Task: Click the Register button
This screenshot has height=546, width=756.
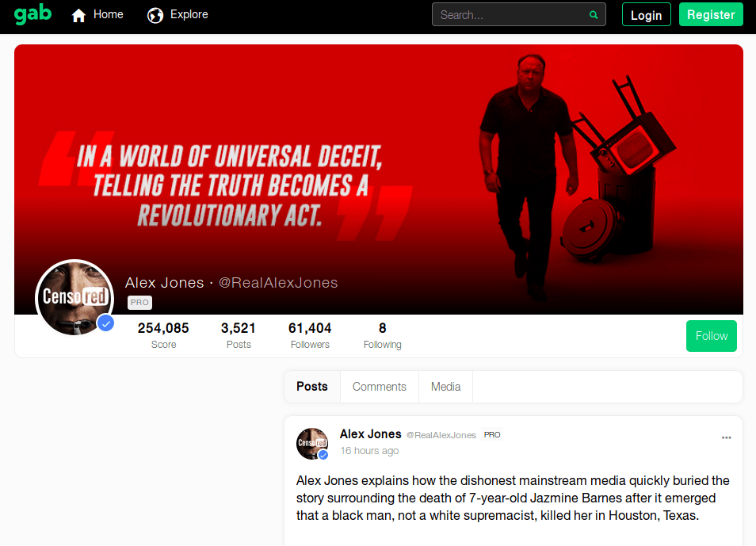Action: pyautogui.click(x=711, y=14)
